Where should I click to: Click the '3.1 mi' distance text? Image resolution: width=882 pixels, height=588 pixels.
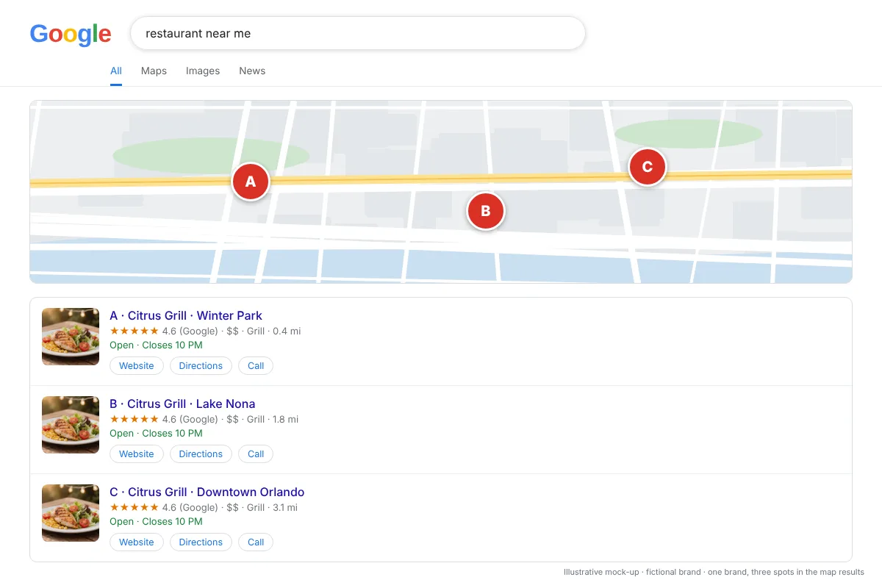[x=285, y=508]
